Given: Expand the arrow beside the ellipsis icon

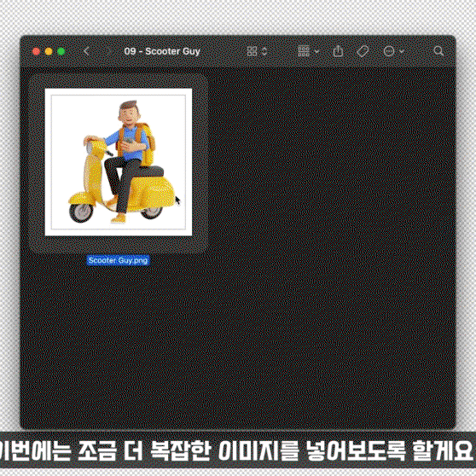Looking at the screenshot, I should (402, 51).
